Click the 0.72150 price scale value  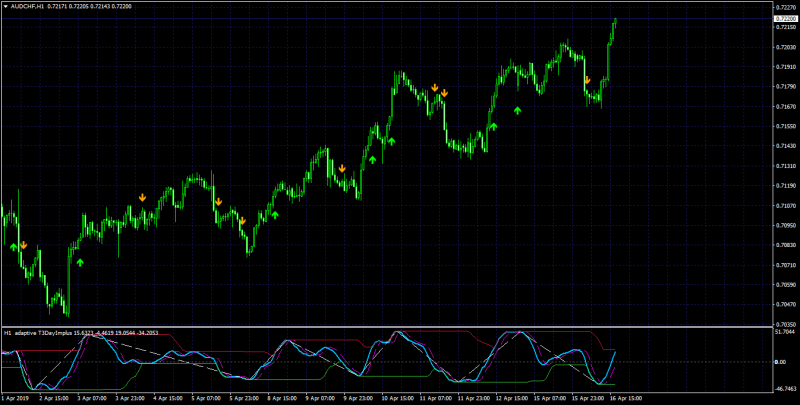pos(786,27)
